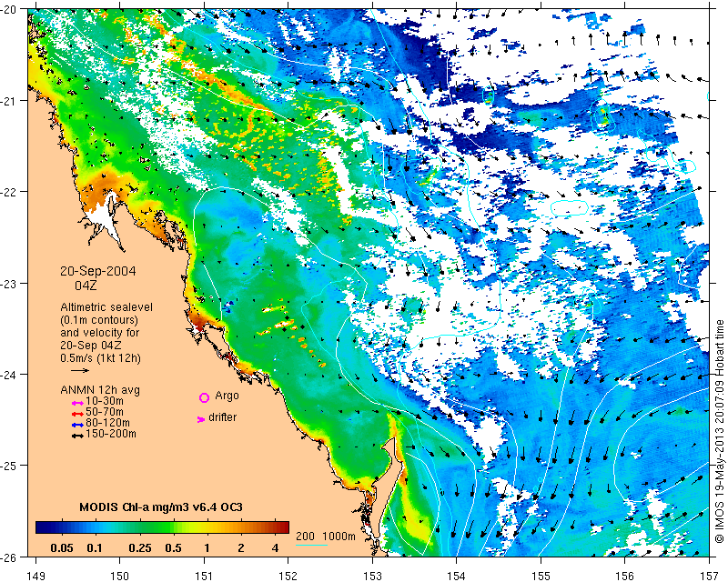Click the 04Z time label
Viewport: 728px width, 582px height.
[86, 286]
